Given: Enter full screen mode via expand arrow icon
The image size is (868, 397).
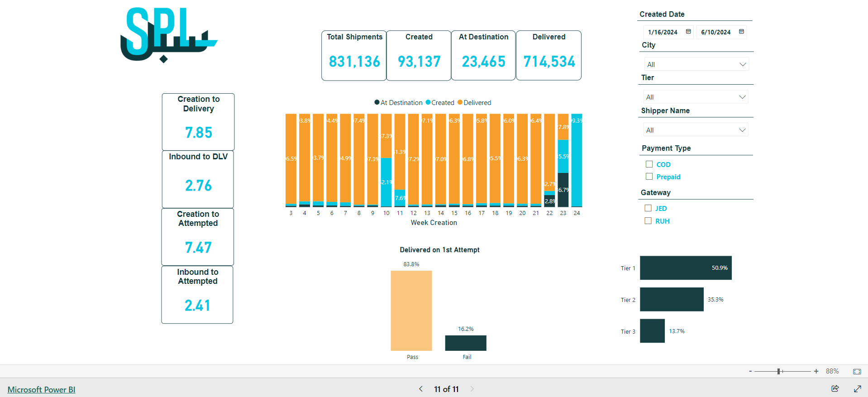Looking at the screenshot, I should pos(857,388).
